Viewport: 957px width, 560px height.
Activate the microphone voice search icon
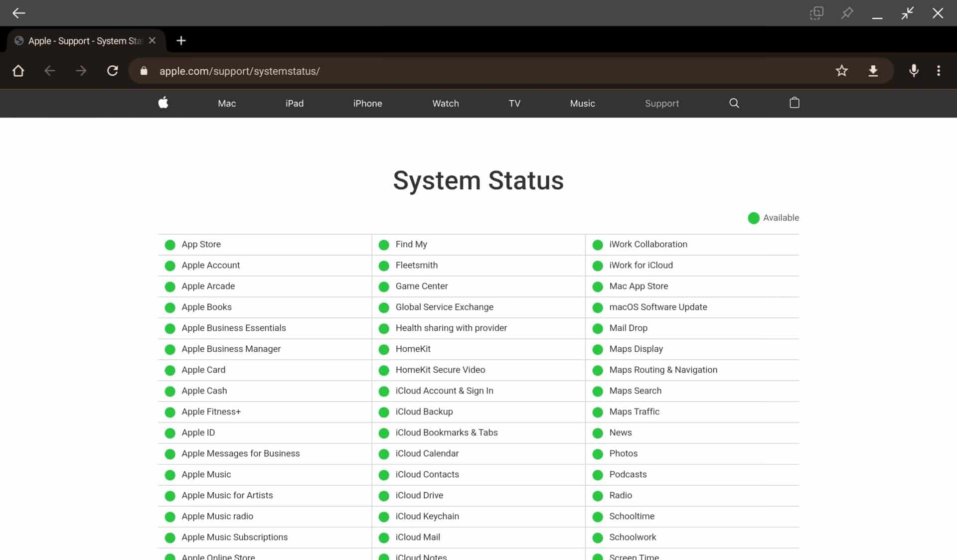pyautogui.click(x=913, y=71)
